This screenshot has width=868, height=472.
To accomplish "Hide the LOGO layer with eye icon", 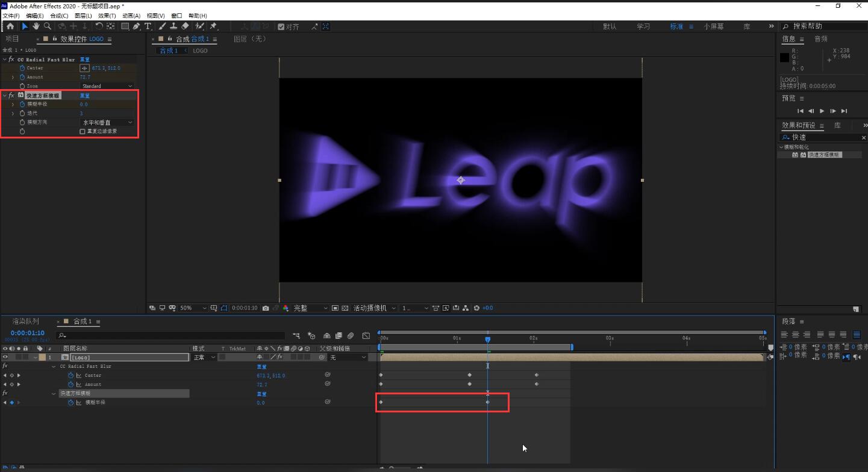I will (5, 357).
